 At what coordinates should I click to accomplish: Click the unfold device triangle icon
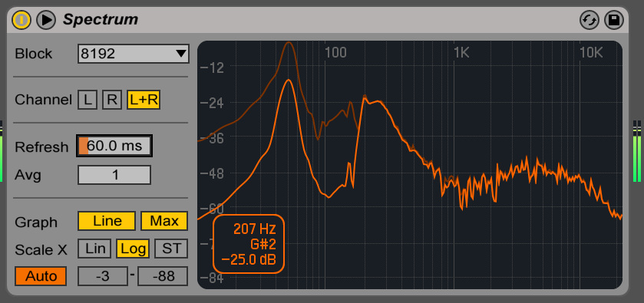[46, 20]
